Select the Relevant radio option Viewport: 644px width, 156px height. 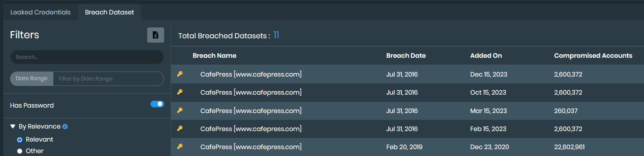pos(20,140)
